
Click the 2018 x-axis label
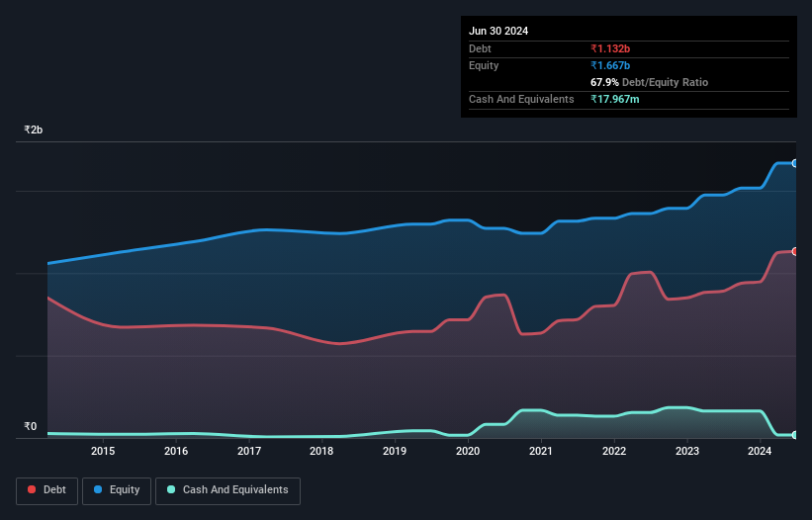pyautogui.click(x=321, y=451)
